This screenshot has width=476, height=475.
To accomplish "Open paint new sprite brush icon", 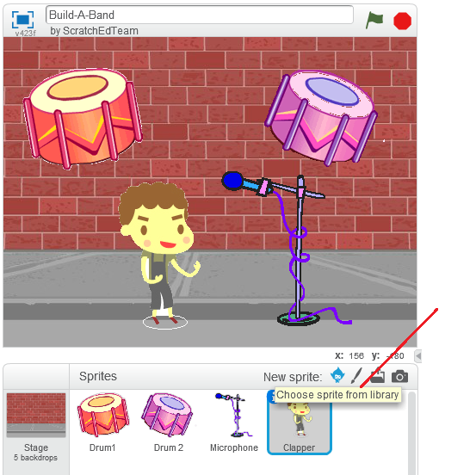I will pyautogui.click(x=356, y=376).
